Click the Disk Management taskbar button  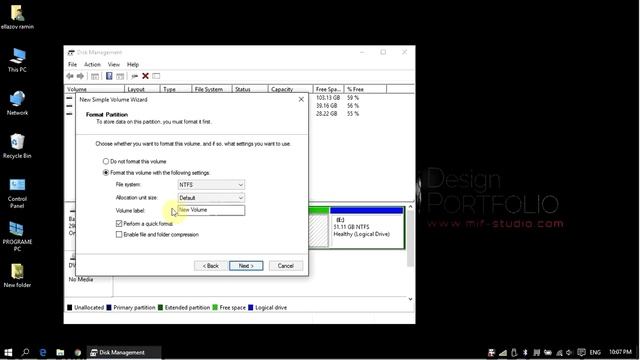coord(124,352)
